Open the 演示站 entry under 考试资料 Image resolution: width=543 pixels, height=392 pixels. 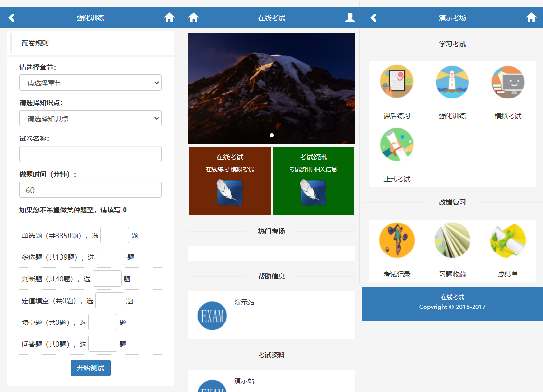[x=244, y=381]
